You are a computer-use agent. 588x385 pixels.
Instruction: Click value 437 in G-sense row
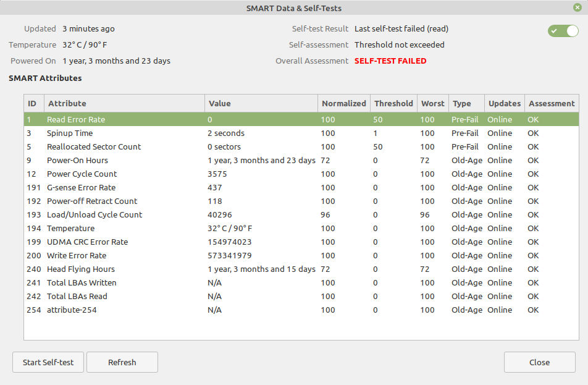[215, 187]
